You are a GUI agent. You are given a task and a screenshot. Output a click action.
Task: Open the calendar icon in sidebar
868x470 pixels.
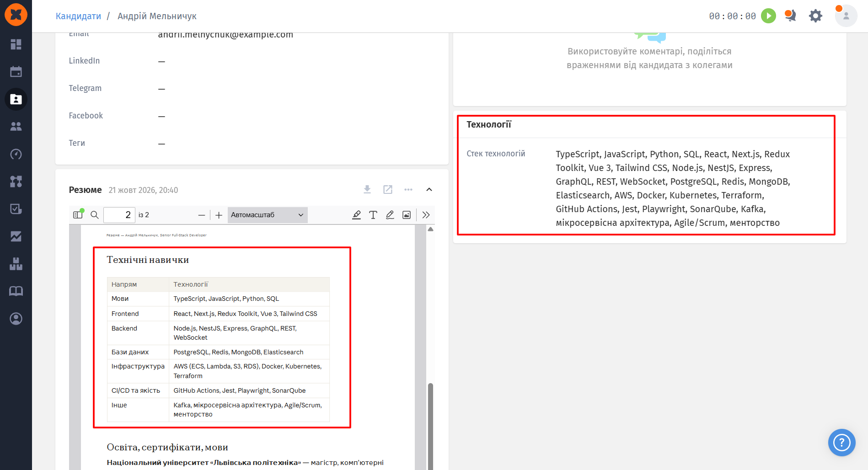[16, 72]
